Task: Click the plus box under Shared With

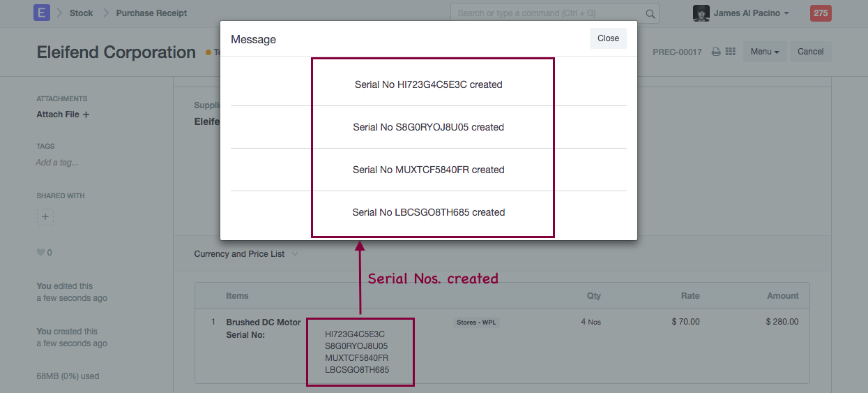Action: [45, 217]
